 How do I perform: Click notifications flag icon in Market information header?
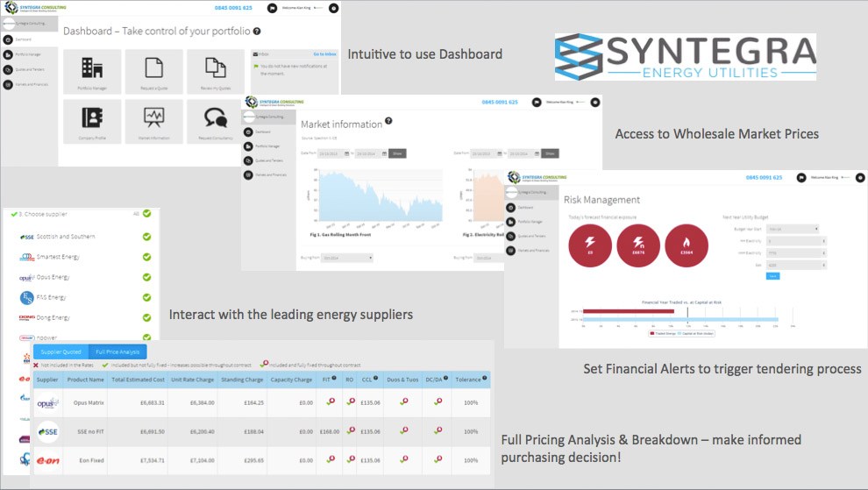tap(537, 103)
